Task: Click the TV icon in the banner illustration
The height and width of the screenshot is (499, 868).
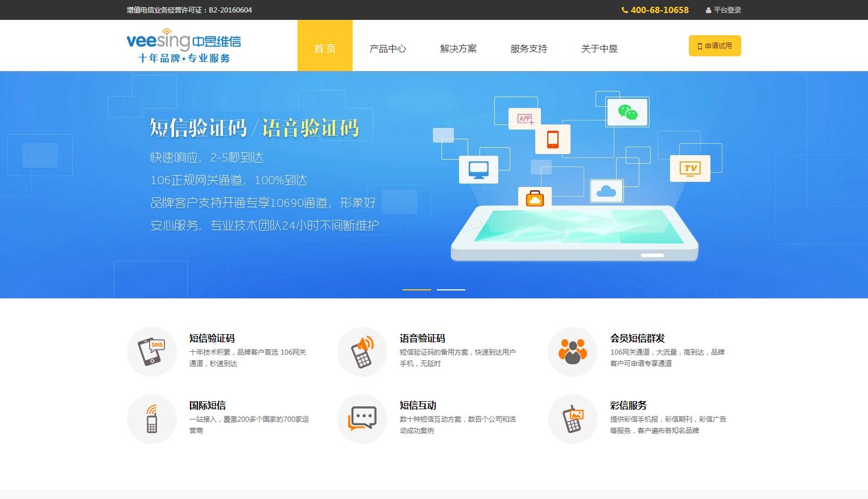Action: click(690, 168)
